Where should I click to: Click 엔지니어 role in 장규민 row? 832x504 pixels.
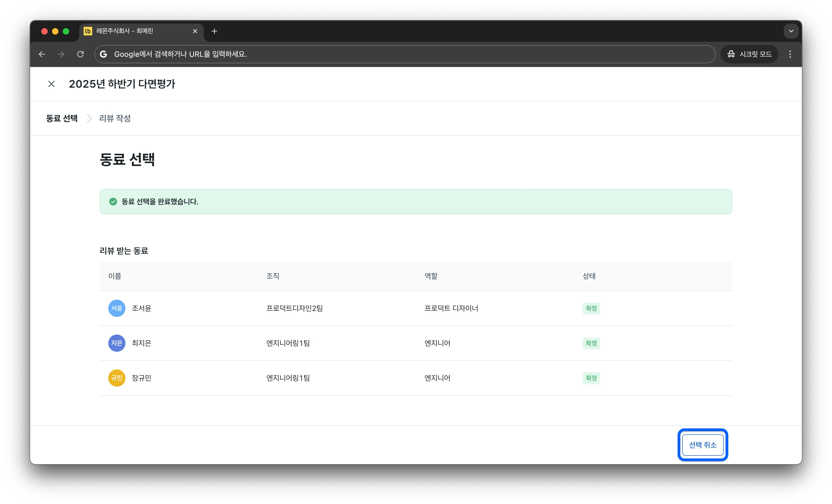click(437, 378)
